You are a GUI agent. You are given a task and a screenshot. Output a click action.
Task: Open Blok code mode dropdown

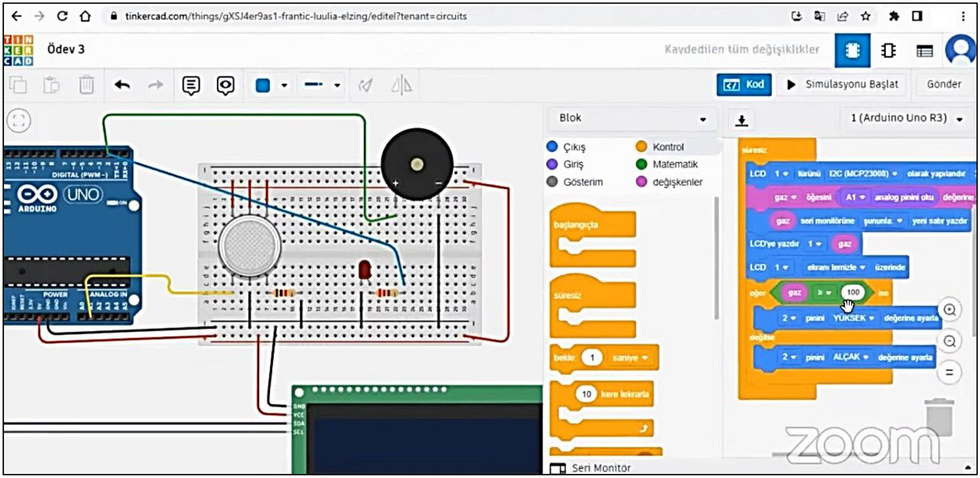[633, 118]
